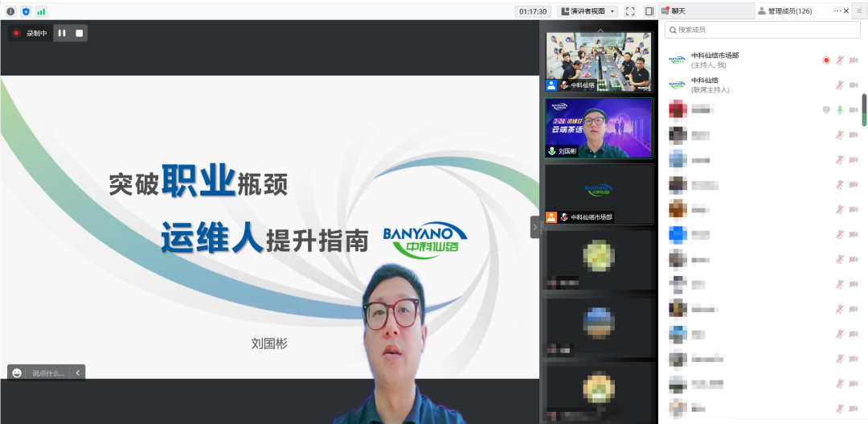Select the 管理成员(126) tab
868x424 pixels.
point(785,11)
